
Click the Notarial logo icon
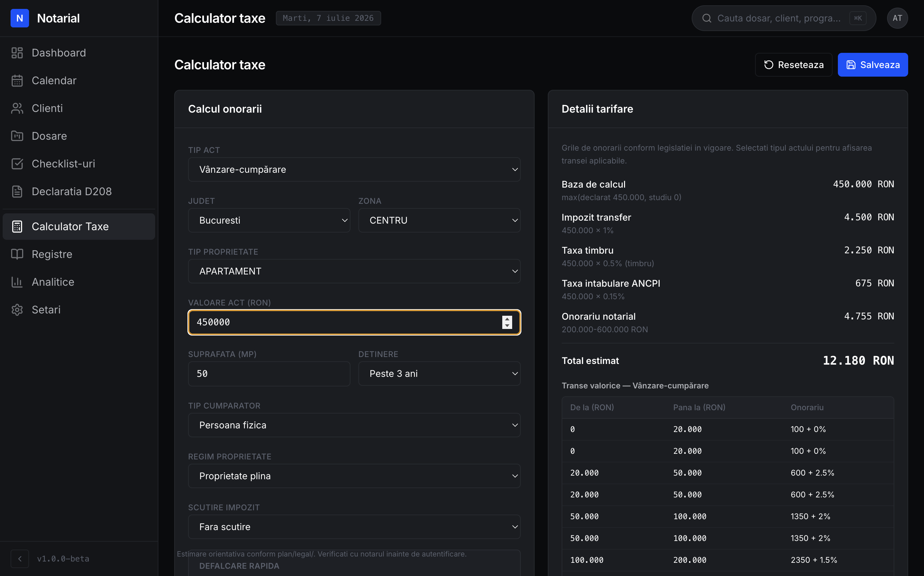coord(20,18)
